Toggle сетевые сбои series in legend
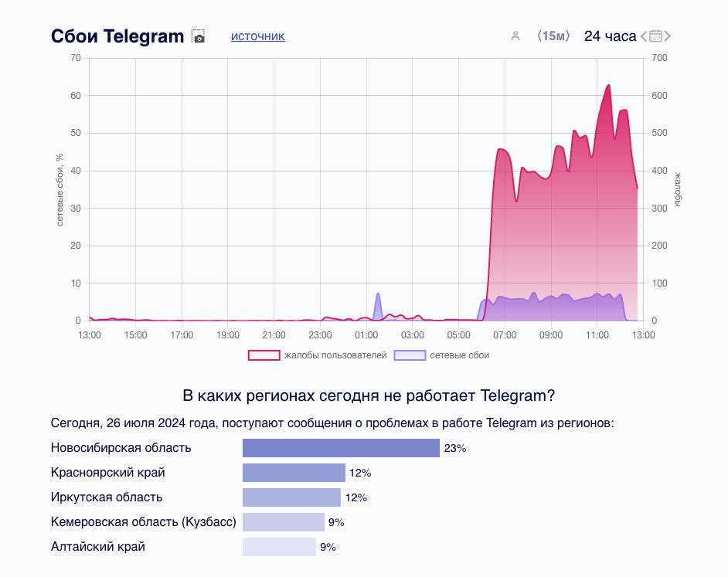The image size is (728, 577). [x=459, y=355]
